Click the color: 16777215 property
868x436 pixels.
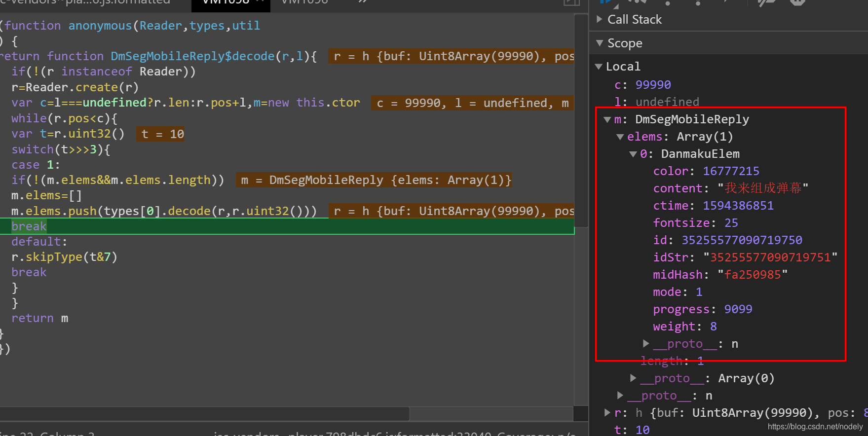pyautogui.click(x=706, y=171)
